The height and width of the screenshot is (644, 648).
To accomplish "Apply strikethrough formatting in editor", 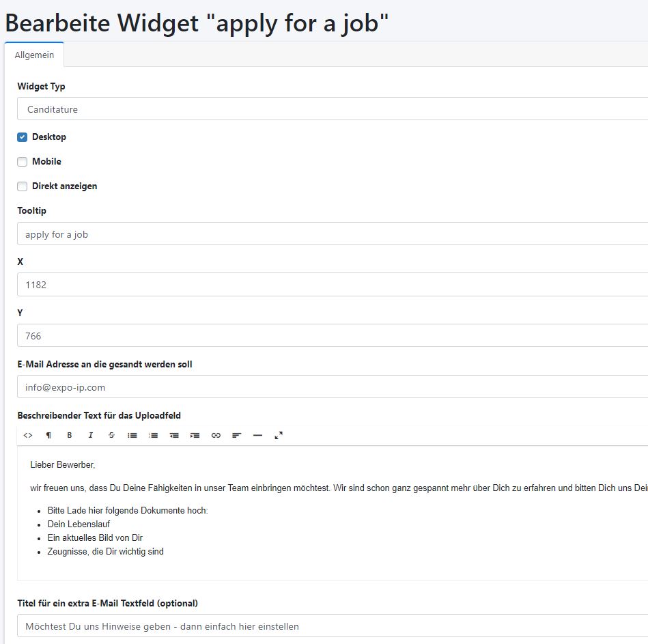I will point(111,435).
